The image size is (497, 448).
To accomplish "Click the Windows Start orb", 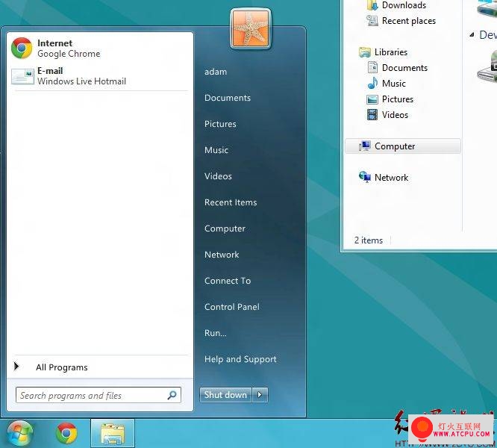I will 19,434.
